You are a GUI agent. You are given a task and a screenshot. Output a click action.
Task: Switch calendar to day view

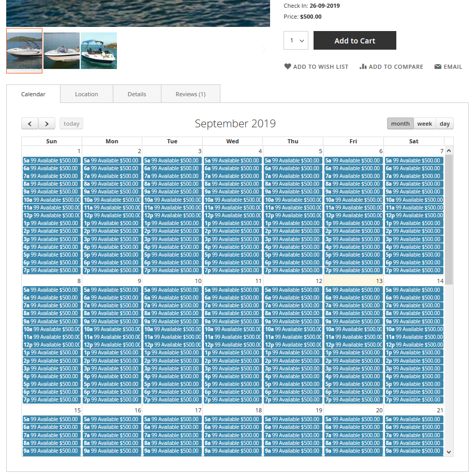click(444, 124)
